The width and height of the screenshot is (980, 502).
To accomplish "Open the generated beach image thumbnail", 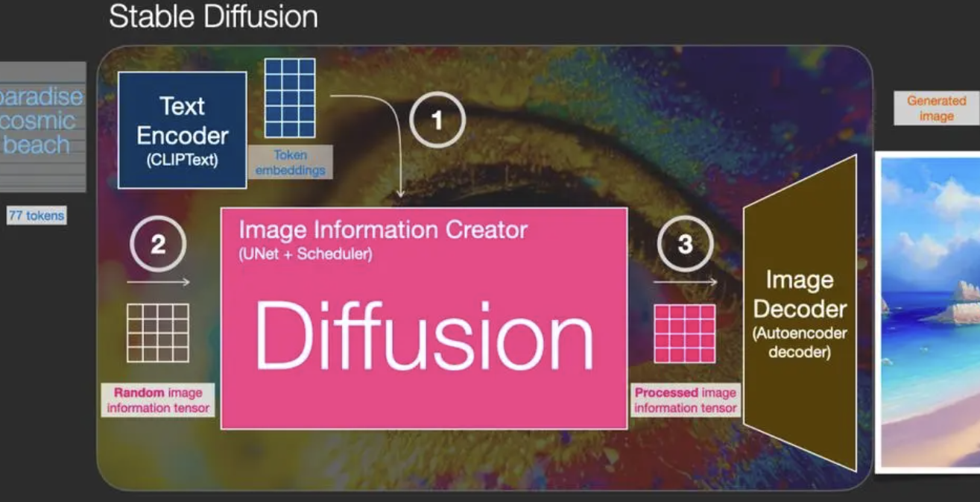I will 929,313.
